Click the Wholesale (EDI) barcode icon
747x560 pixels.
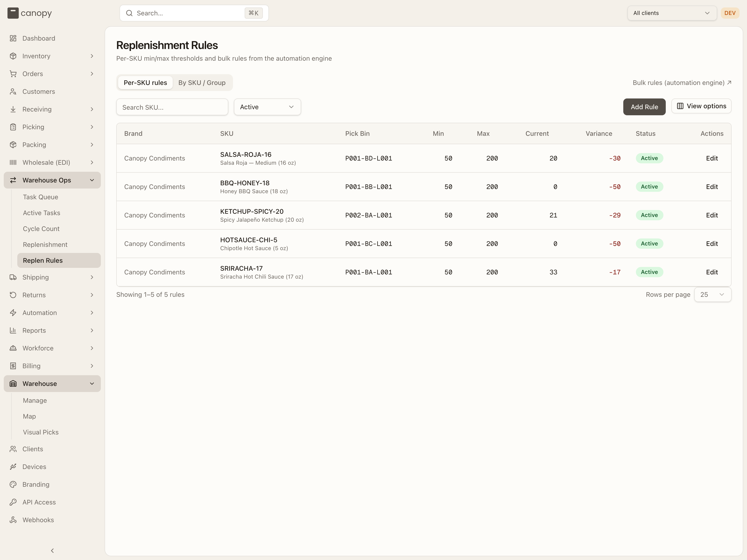[x=13, y=162]
